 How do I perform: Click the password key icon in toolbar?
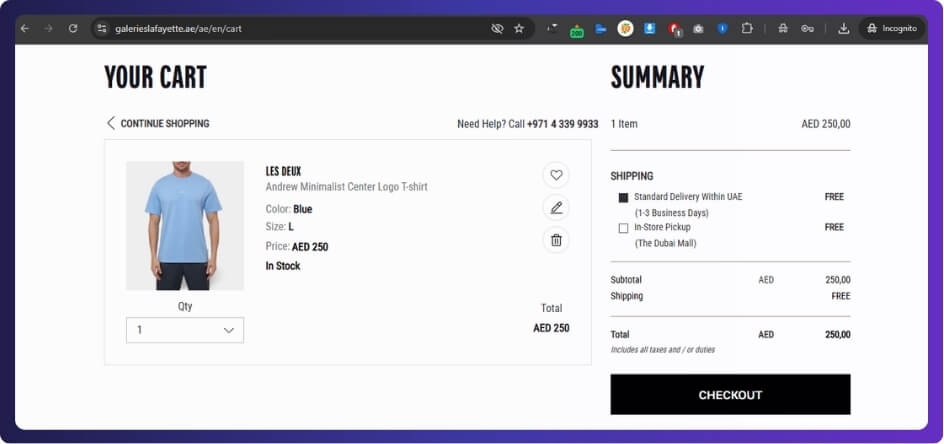[x=807, y=28]
